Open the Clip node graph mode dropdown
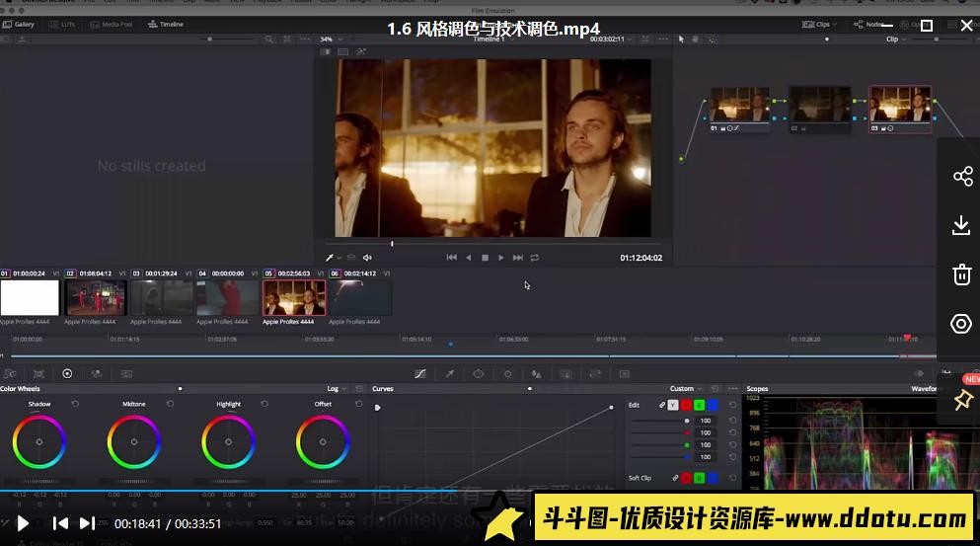This screenshot has width=980, height=546. [896, 39]
